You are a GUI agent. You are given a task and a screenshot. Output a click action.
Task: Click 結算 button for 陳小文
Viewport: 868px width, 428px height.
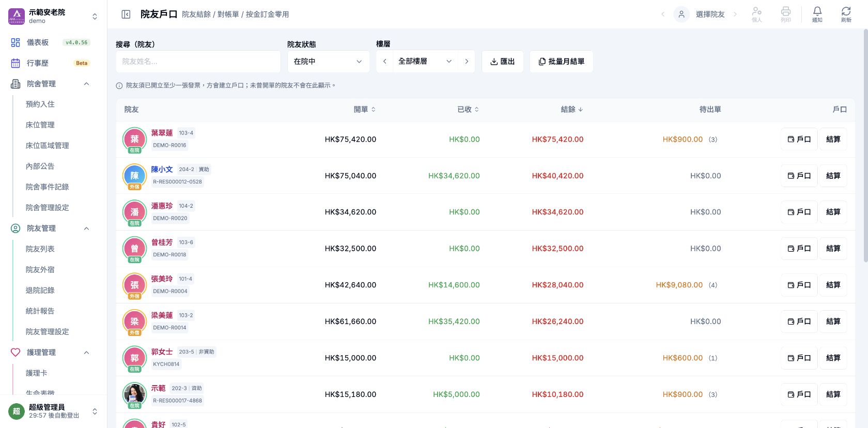pyautogui.click(x=833, y=176)
